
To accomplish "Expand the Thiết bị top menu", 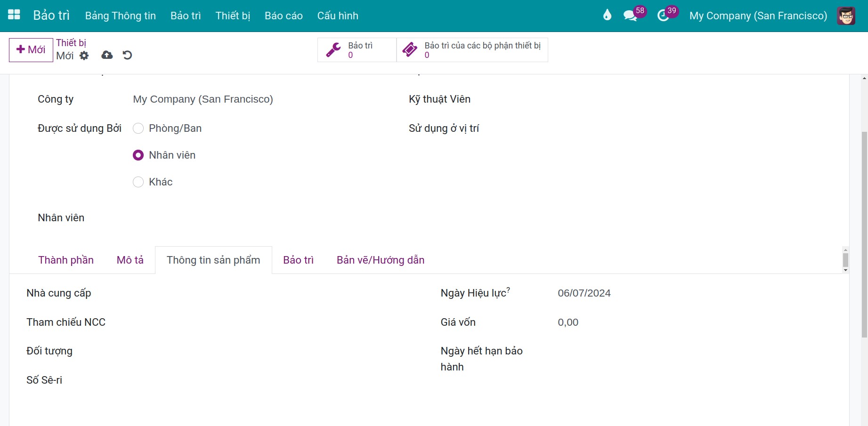I will (x=233, y=16).
